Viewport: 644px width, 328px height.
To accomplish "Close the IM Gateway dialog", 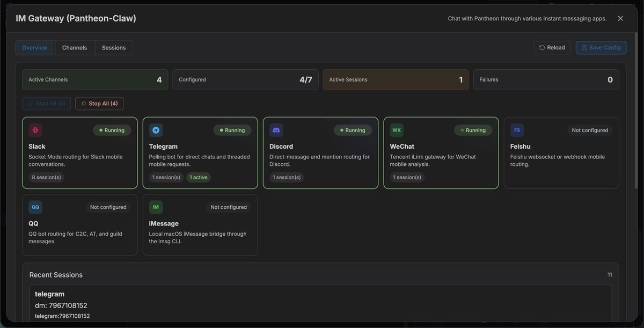I will (x=620, y=18).
